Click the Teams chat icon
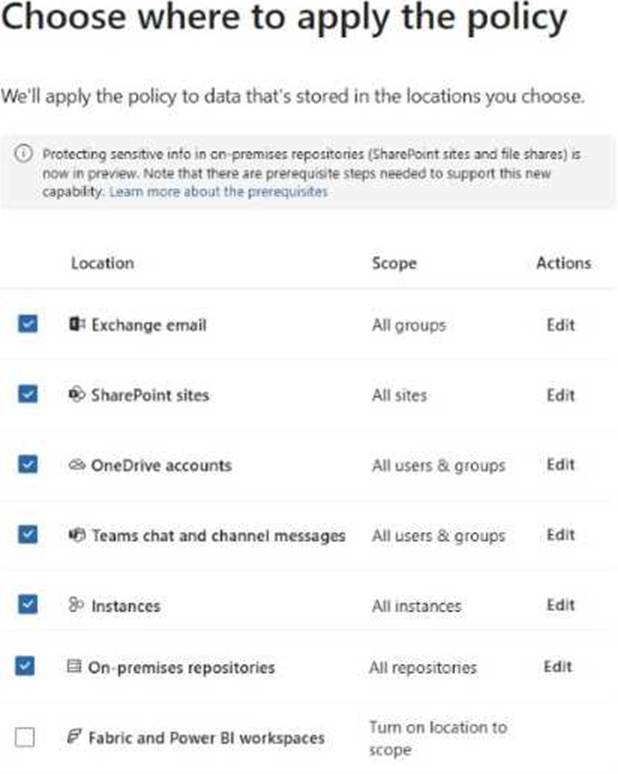 [77, 535]
